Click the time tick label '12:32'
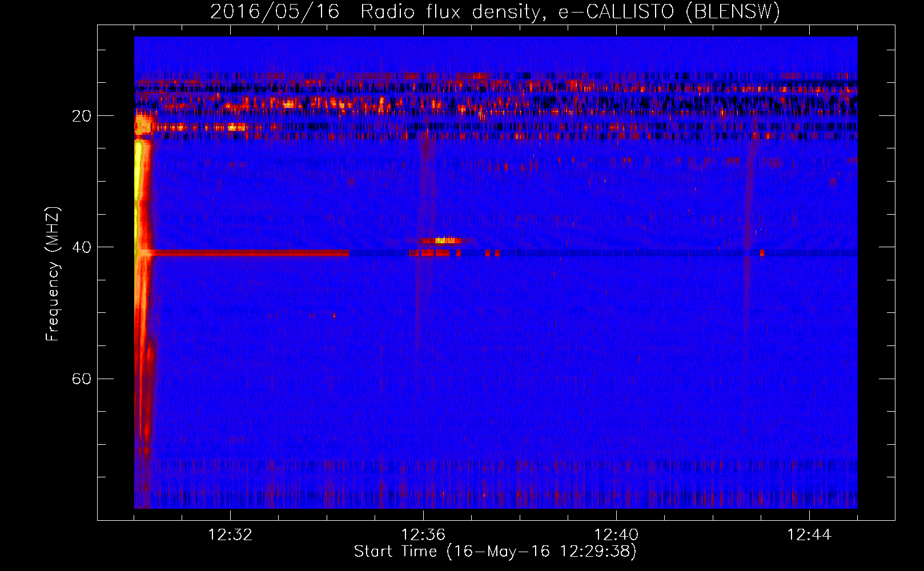This screenshot has width=924, height=571. coord(230,535)
